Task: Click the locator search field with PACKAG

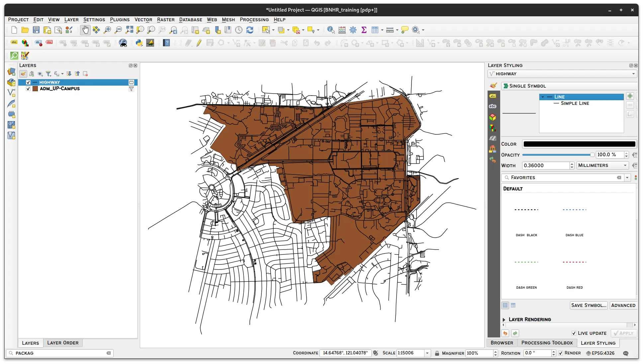Action: [59, 353]
